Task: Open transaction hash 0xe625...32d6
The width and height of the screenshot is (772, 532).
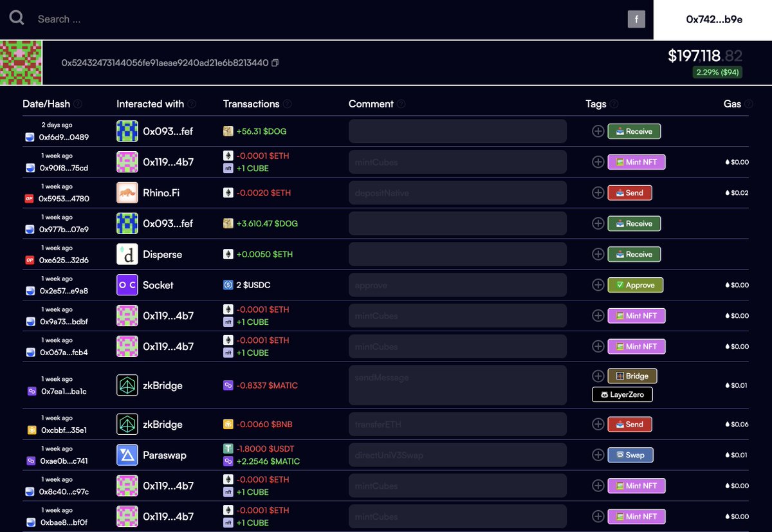Action: click(64, 261)
